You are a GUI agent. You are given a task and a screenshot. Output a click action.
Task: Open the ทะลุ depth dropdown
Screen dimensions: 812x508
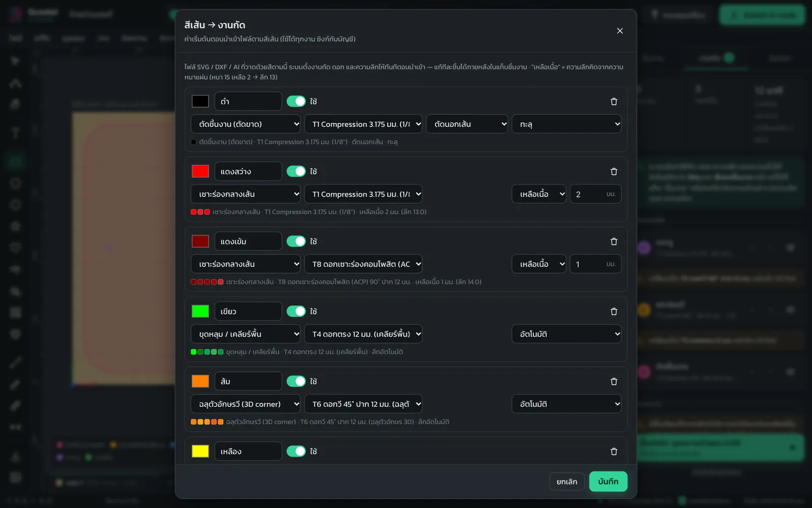[566, 124]
